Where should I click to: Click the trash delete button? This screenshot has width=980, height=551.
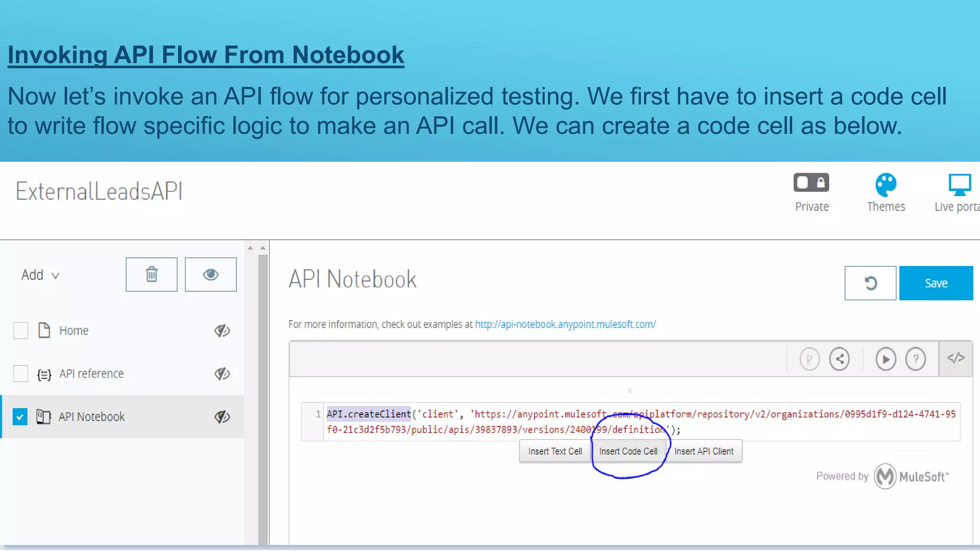152,275
